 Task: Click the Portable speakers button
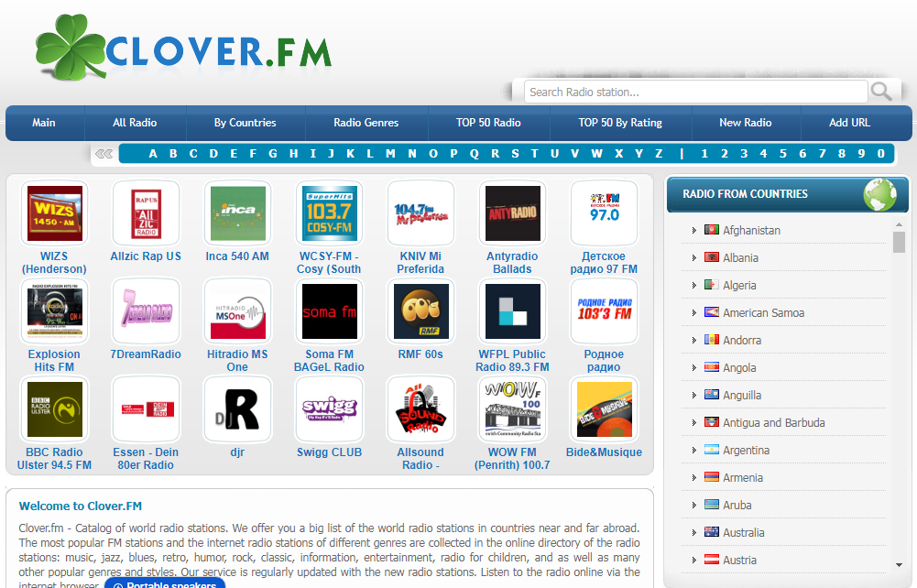click(164, 583)
